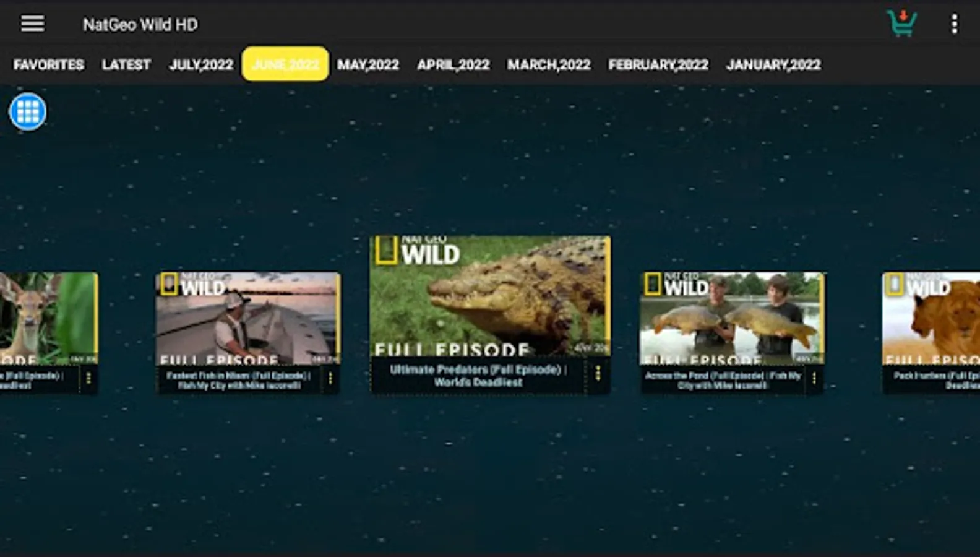This screenshot has width=980, height=557.
Task: Click the Pack Hunters title text
Action: point(937,380)
